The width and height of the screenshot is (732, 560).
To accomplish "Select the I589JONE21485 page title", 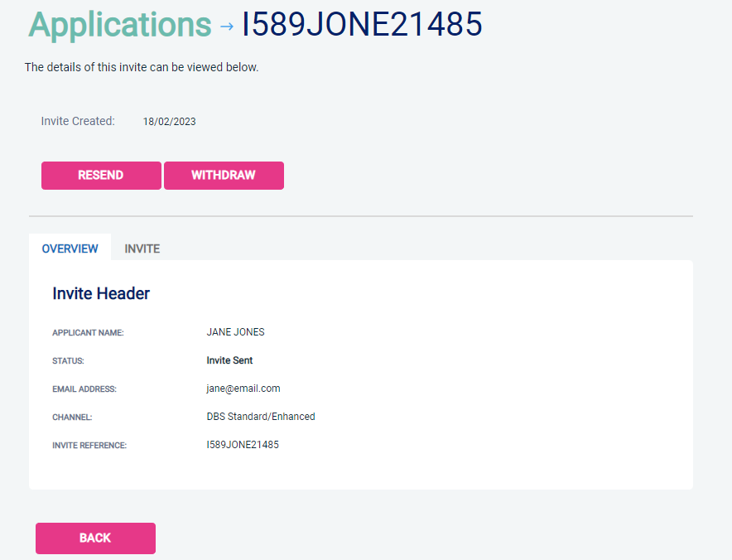I will coord(362,25).
